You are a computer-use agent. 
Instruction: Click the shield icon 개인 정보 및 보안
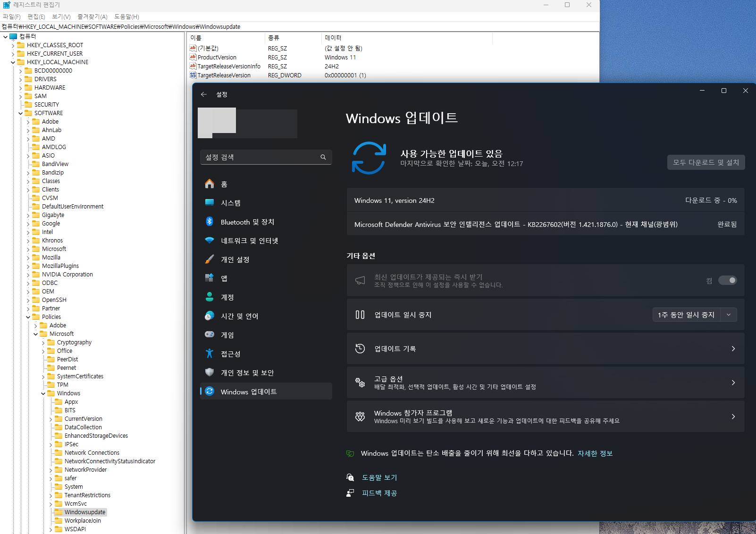pyautogui.click(x=210, y=372)
